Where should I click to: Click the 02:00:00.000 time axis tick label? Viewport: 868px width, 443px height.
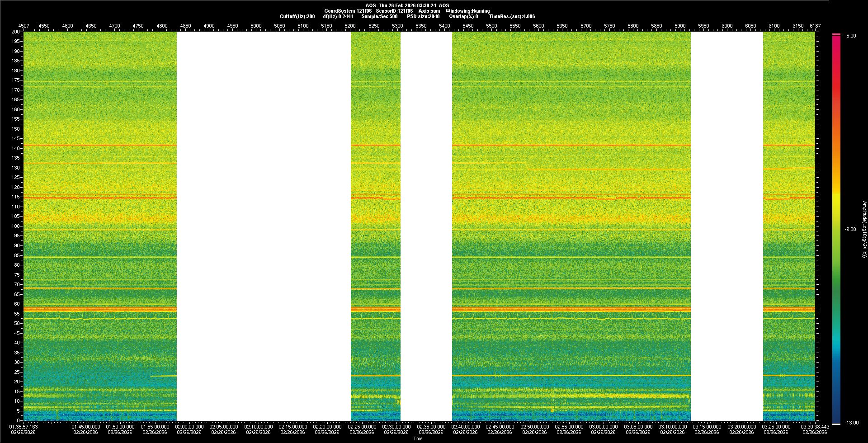tap(189, 427)
